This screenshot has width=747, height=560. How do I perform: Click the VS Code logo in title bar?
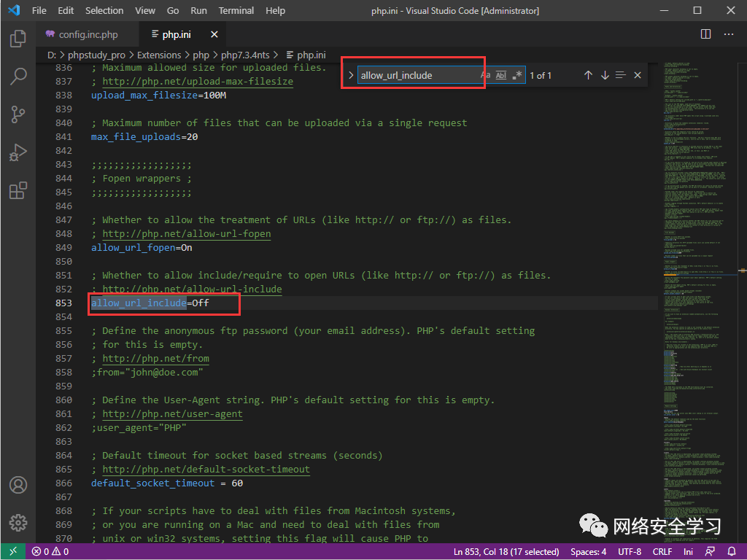coord(14,10)
